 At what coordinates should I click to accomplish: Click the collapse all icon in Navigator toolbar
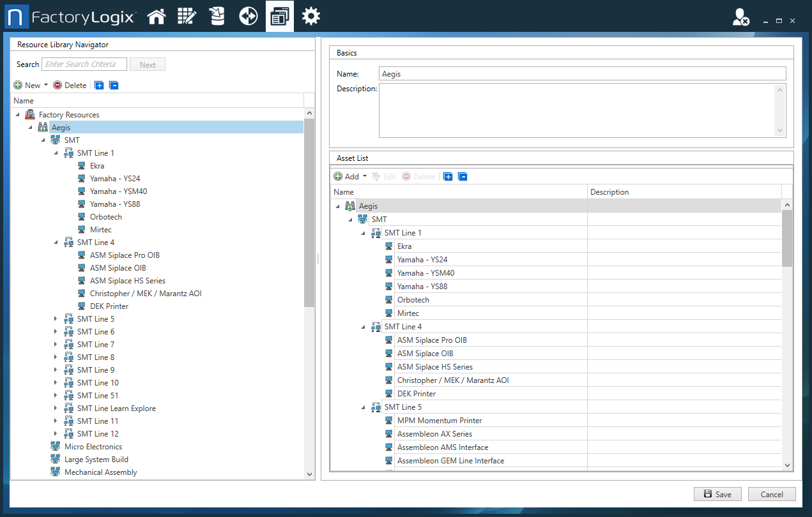tap(114, 86)
